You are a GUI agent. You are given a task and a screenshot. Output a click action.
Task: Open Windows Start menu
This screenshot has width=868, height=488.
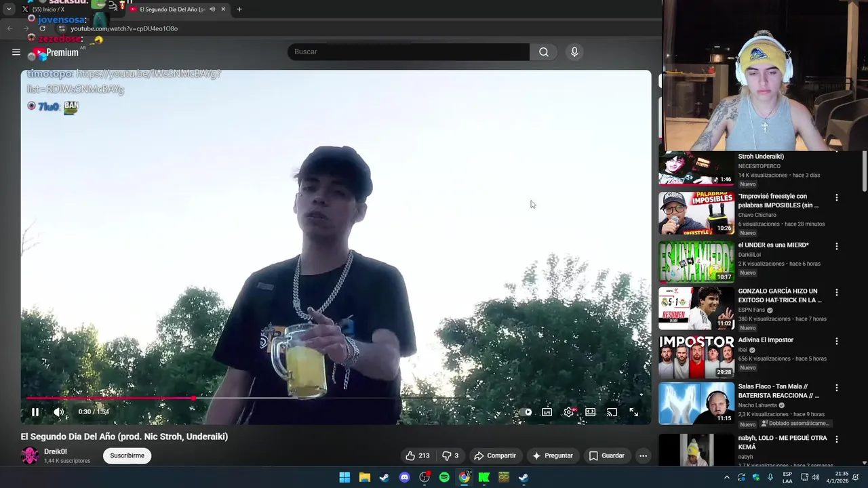pyautogui.click(x=344, y=477)
